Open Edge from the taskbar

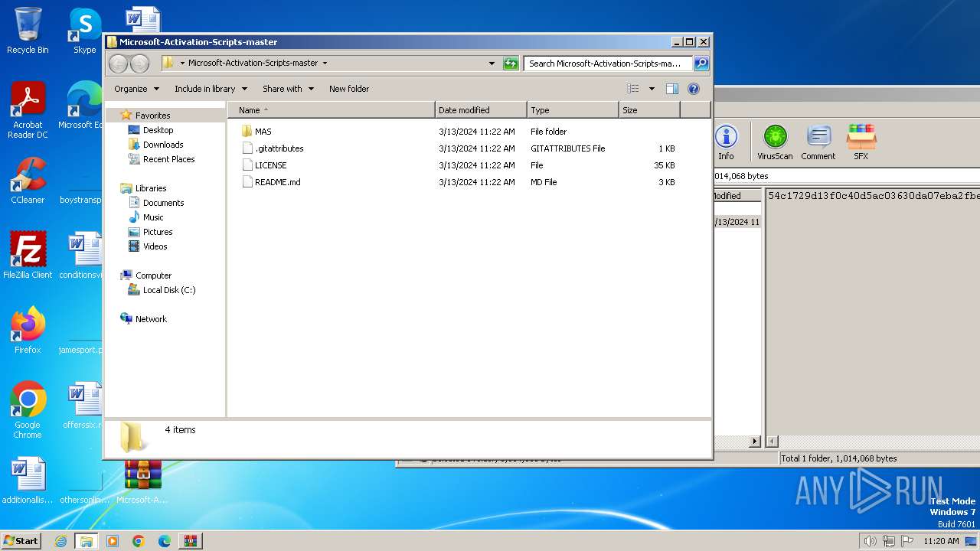(x=165, y=541)
